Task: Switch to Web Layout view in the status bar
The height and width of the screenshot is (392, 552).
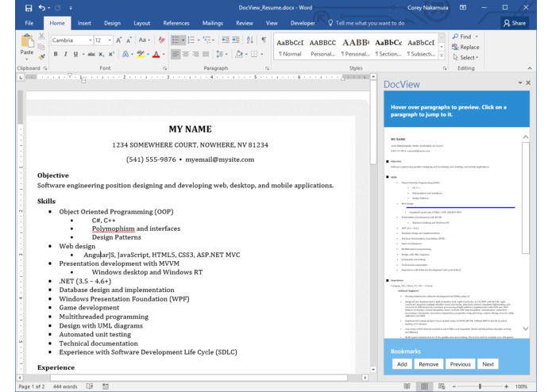Action: pos(442,386)
